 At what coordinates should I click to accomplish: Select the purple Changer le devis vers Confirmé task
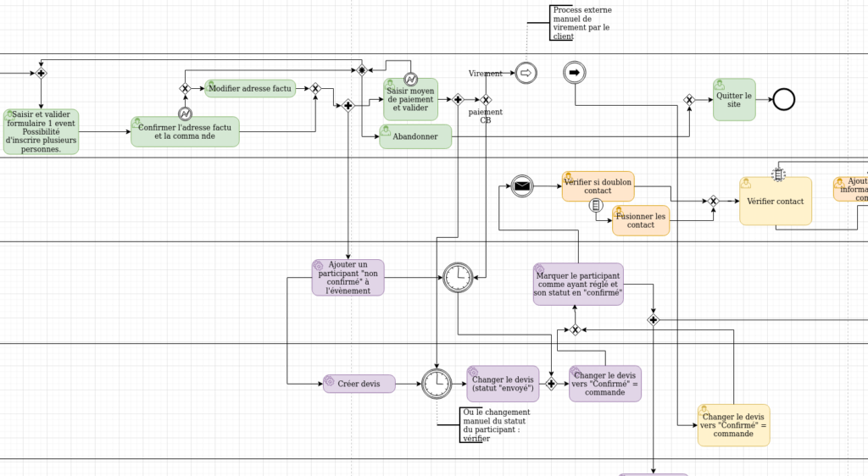coord(605,384)
